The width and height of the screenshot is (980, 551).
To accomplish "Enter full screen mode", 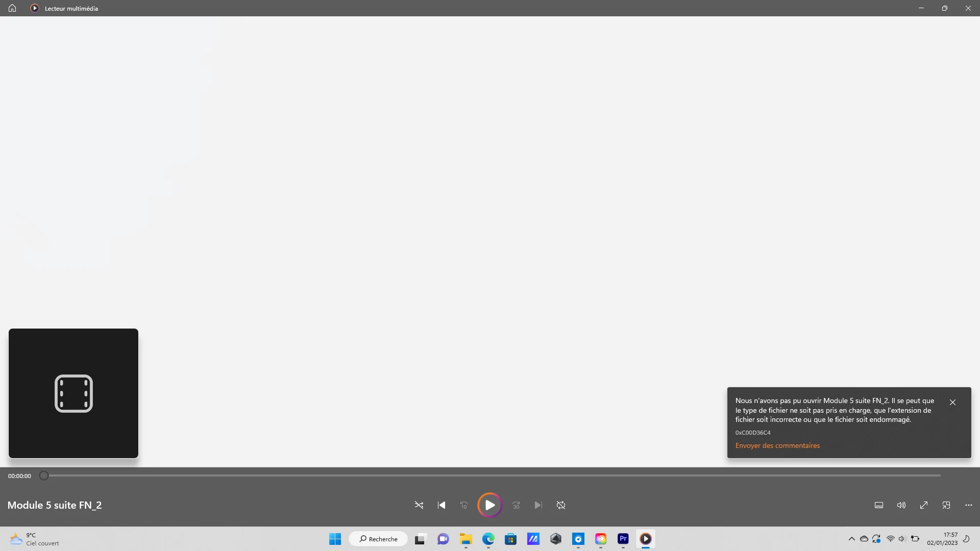I will point(924,505).
